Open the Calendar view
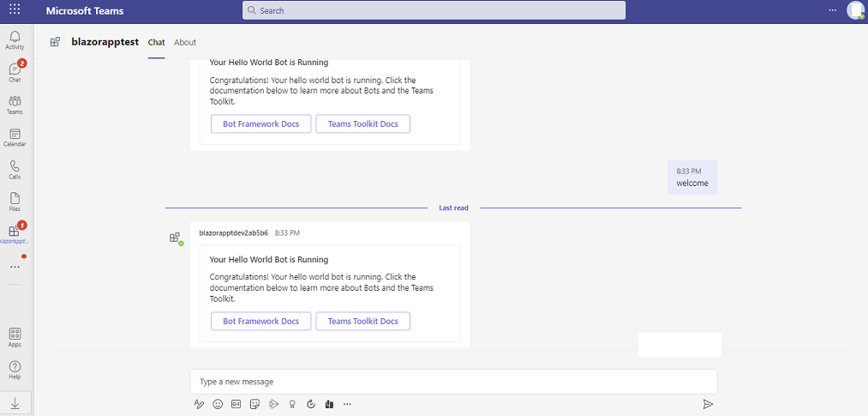This screenshot has height=416, width=868. tap(15, 137)
